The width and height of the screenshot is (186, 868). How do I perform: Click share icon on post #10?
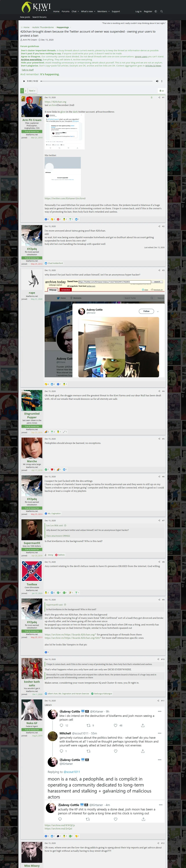[158, 659]
